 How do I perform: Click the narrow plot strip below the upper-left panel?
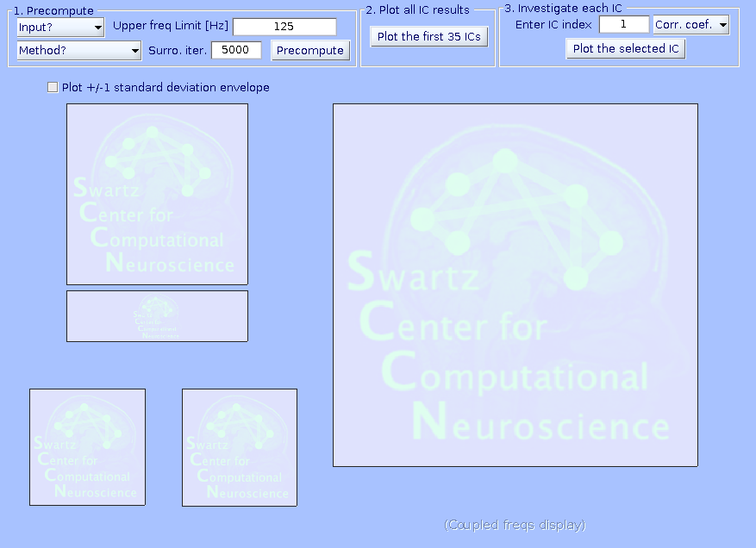pyautogui.click(x=157, y=316)
